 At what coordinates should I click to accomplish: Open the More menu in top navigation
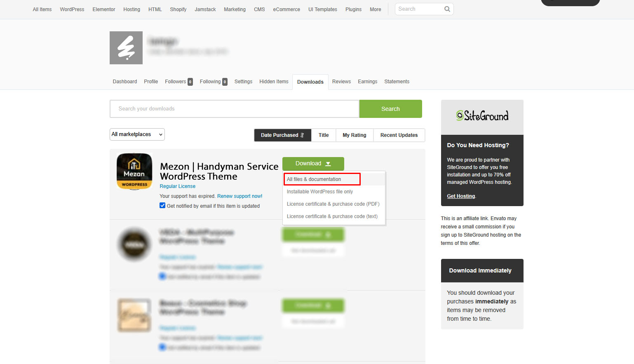point(375,9)
